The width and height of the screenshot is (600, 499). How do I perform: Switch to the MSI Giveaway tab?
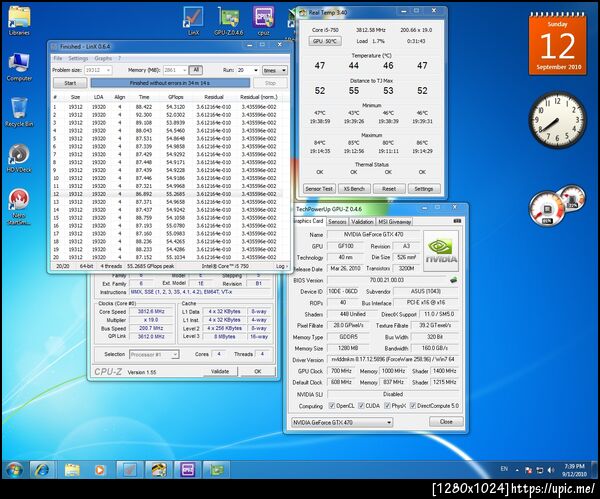click(x=395, y=222)
